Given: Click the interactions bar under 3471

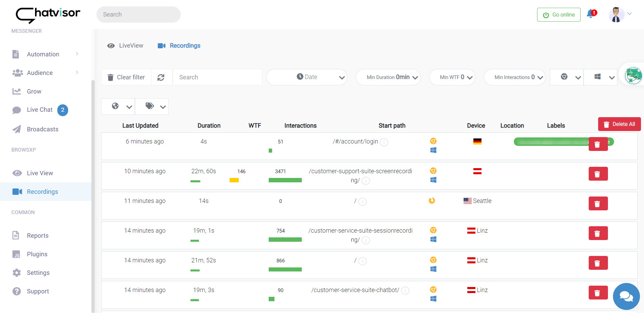Looking at the screenshot, I should 285,180.
